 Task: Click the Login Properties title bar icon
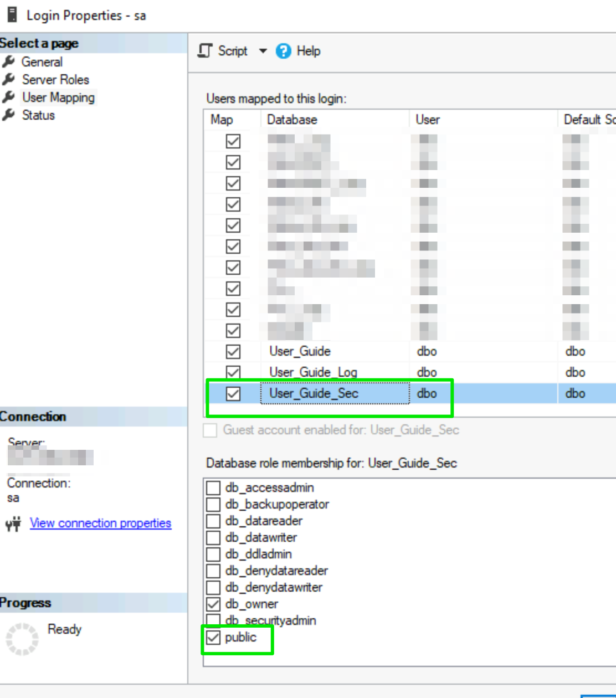(x=12, y=15)
